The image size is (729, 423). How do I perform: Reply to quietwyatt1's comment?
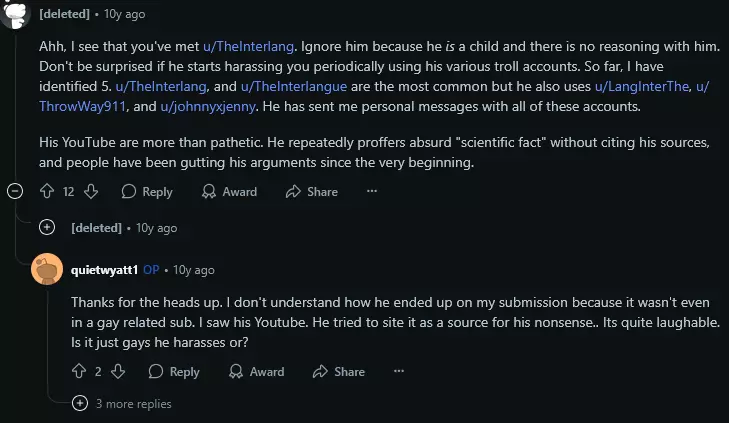[174, 371]
